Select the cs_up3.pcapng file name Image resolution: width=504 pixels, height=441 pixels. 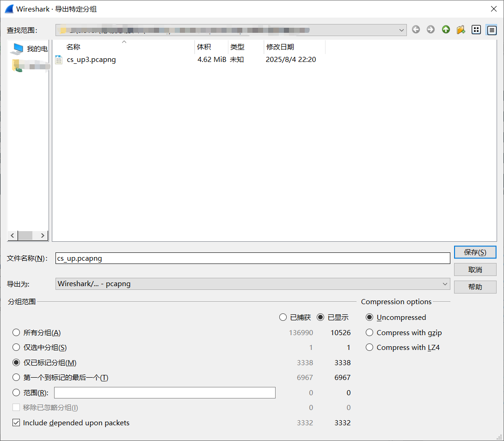(91, 60)
